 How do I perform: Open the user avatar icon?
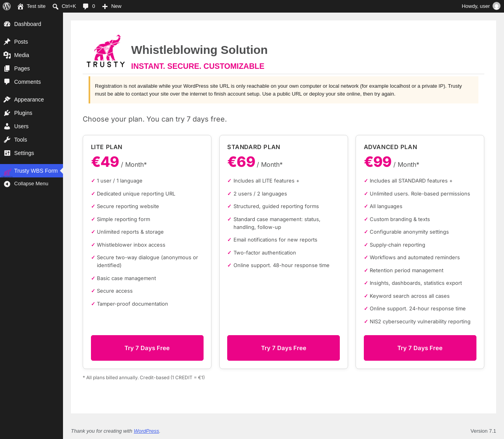497,6
